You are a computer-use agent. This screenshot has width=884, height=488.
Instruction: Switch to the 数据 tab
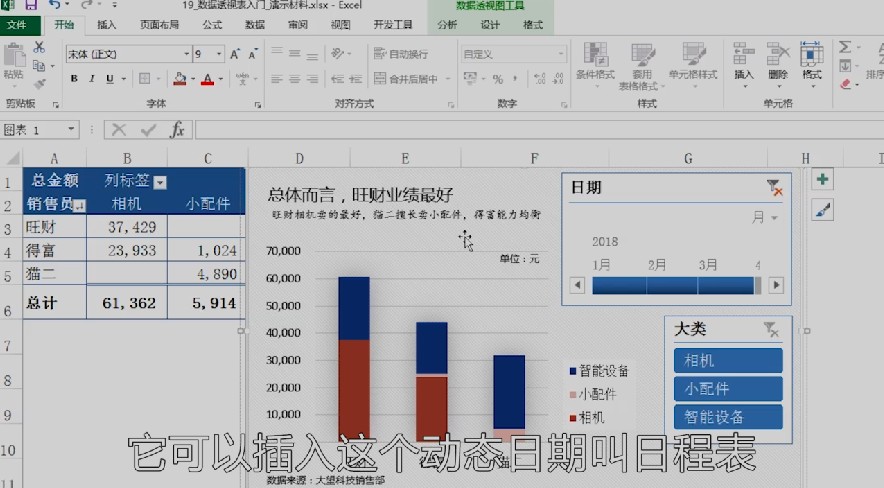255,25
